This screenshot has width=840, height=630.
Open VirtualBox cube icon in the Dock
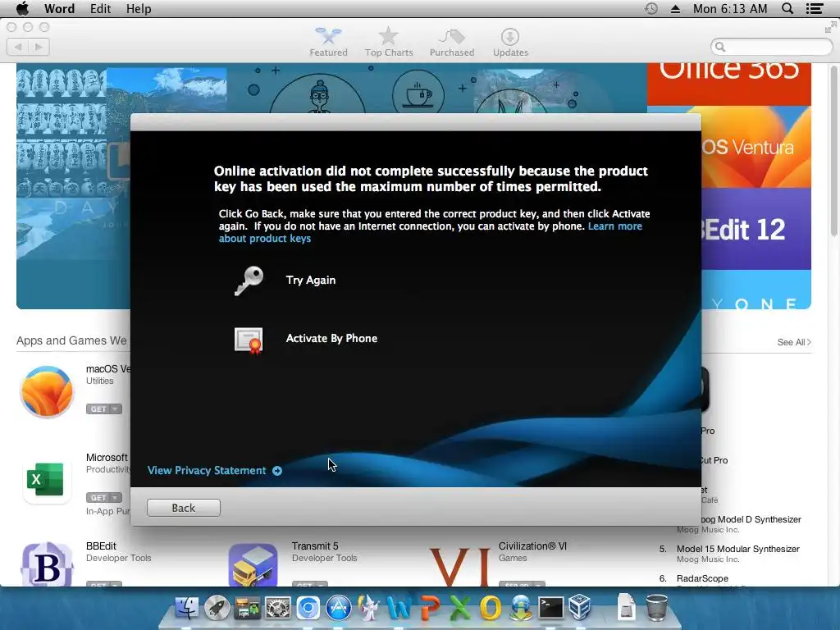point(580,608)
